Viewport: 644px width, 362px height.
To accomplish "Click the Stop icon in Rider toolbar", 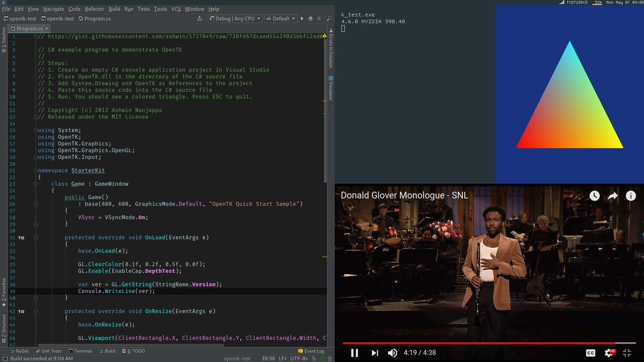I will click(x=319, y=18).
